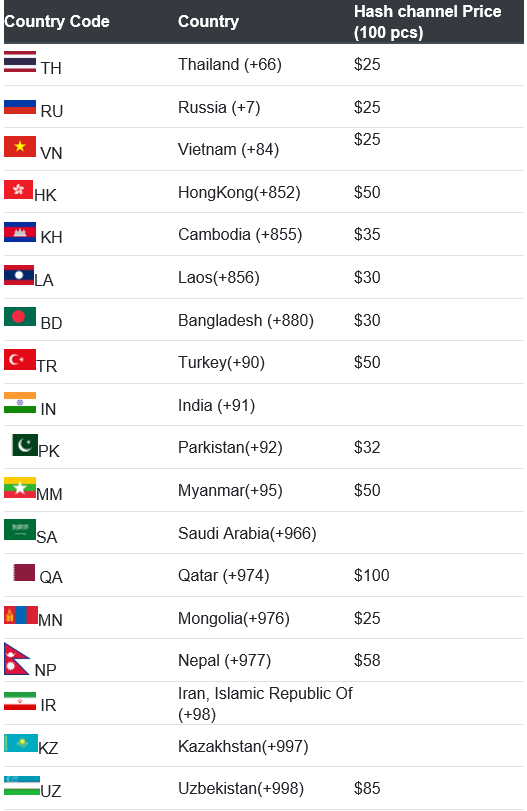Image resolution: width=527 pixels, height=811 pixels.
Task: Click the Hash channel Price column header
Action: [x=428, y=22]
